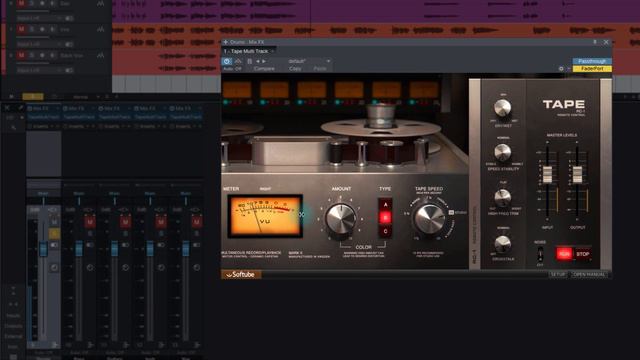
Task: Click the VU meter display on Tape
Action: click(x=265, y=216)
